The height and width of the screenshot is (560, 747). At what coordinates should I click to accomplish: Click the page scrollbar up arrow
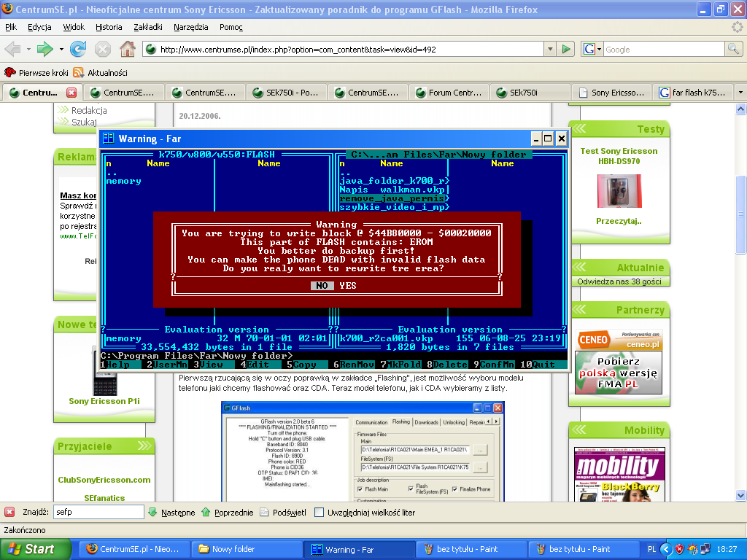tap(740, 109)
